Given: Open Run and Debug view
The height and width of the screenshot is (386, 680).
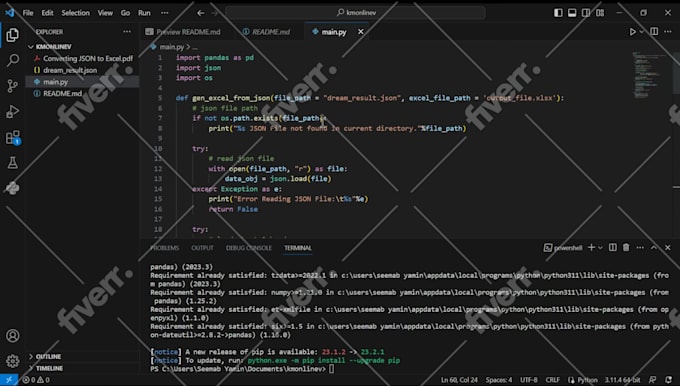Looking at the screenshot, I should pyautogui.click(x=12, y=111).
